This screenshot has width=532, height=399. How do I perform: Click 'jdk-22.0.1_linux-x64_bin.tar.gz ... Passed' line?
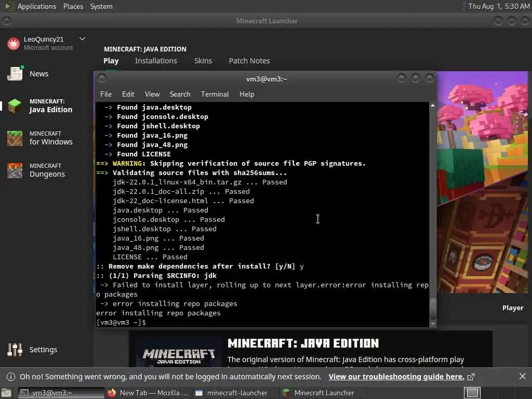coord(200,182)
